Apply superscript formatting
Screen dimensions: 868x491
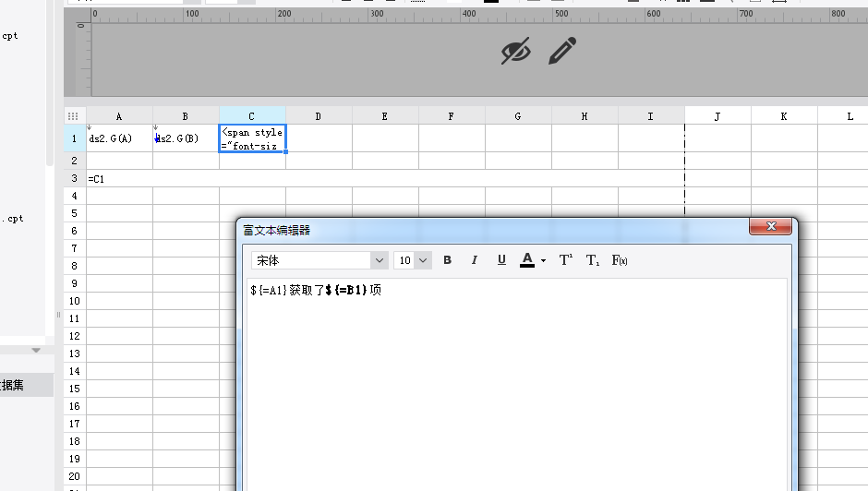tap(566, 260)
